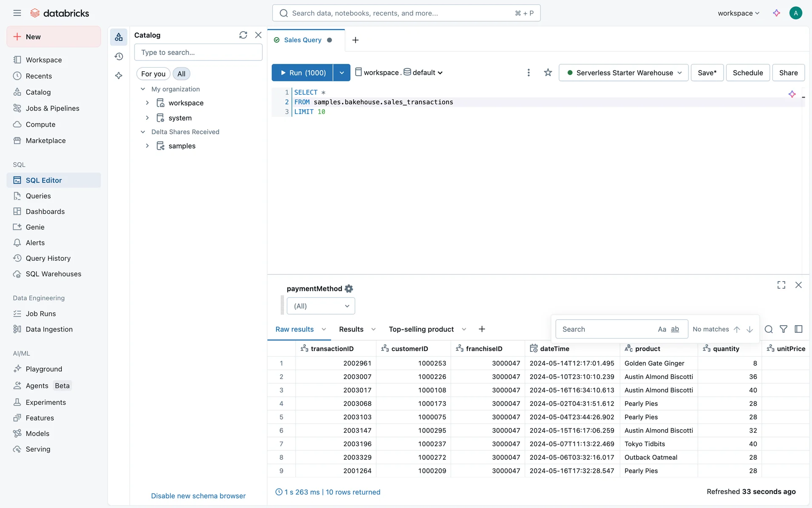Refresh the Catalog panel
The height and width of the screenshot is (508, 812).
tap(243, 35)
